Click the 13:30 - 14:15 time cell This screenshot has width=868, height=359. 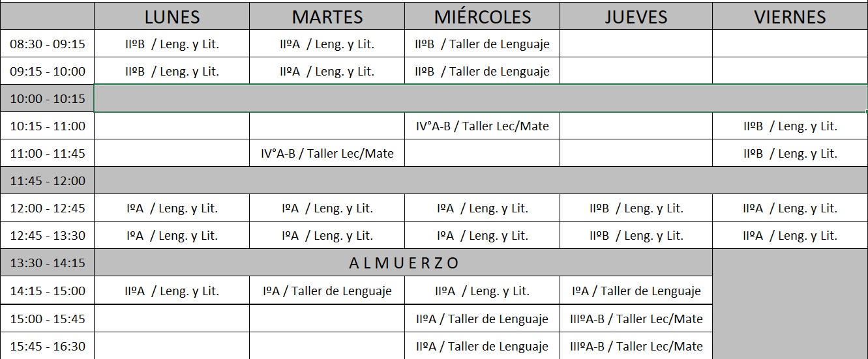click(x=48, y=263)
